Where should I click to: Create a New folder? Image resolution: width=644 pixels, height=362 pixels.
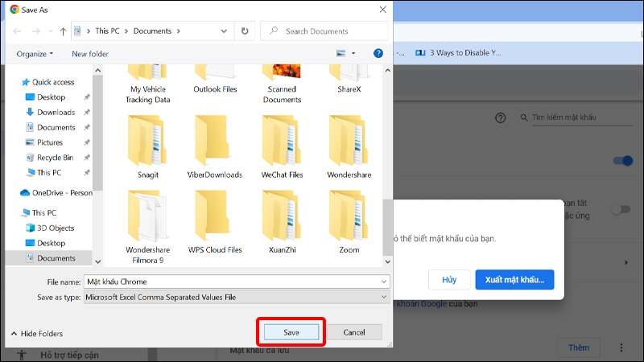(90, 54)
